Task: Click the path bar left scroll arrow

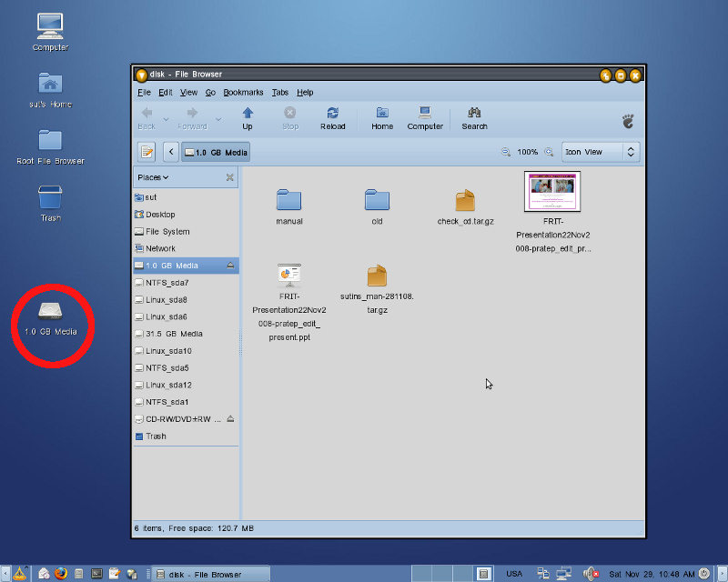Action: (x=171, y=152)
